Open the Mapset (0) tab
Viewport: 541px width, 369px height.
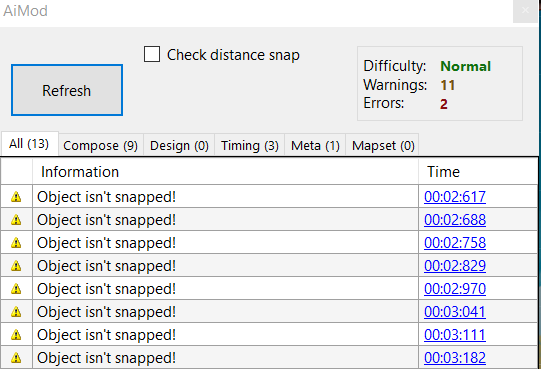coord(383,145)
